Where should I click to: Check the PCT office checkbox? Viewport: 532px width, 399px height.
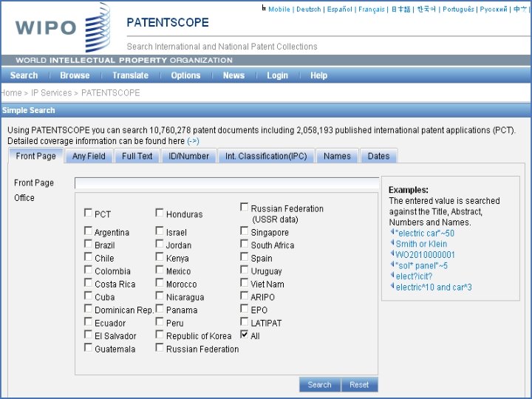[88, 213]
